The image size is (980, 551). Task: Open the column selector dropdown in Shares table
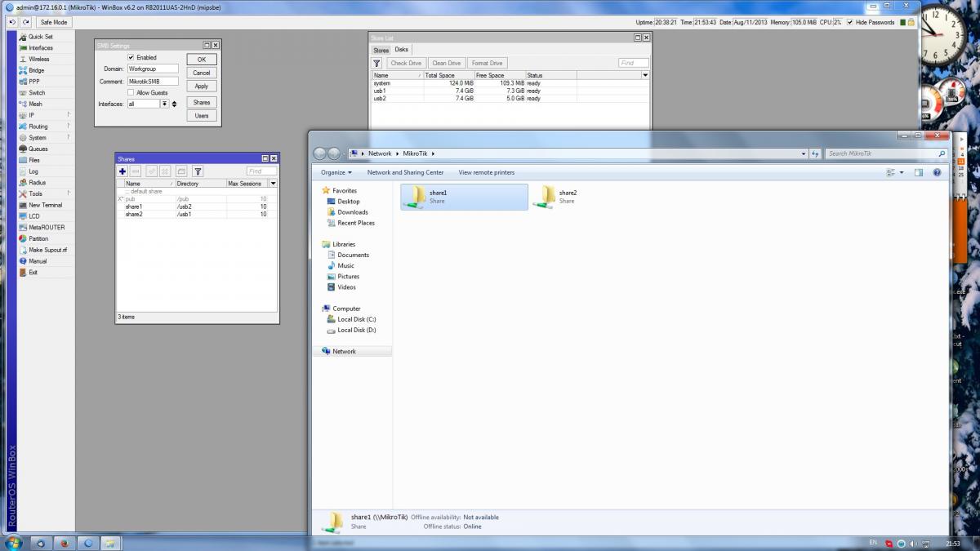click(273, 184)
